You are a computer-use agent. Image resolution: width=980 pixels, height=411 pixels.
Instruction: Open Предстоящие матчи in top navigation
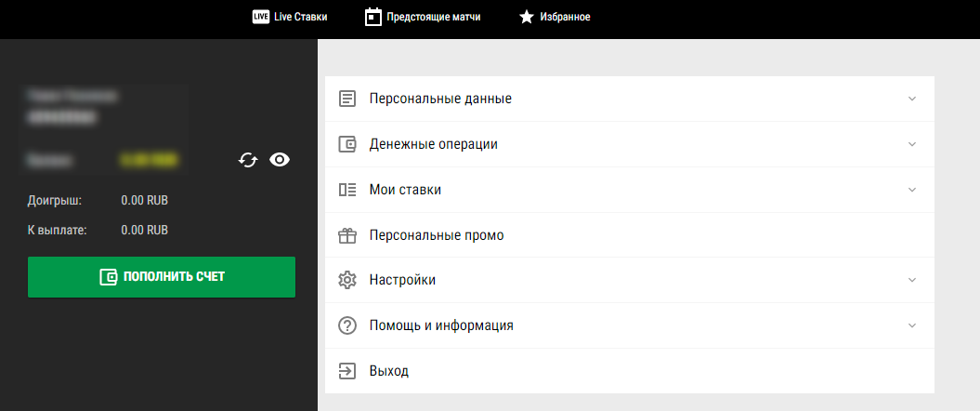(434, 17)
